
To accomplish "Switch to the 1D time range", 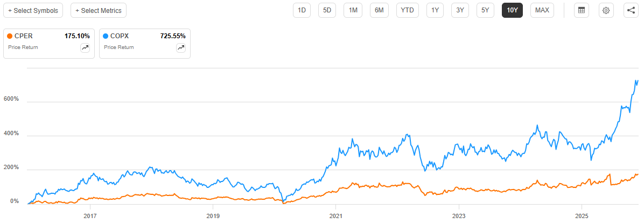I will pyautogui.click(x=302, y=10).
